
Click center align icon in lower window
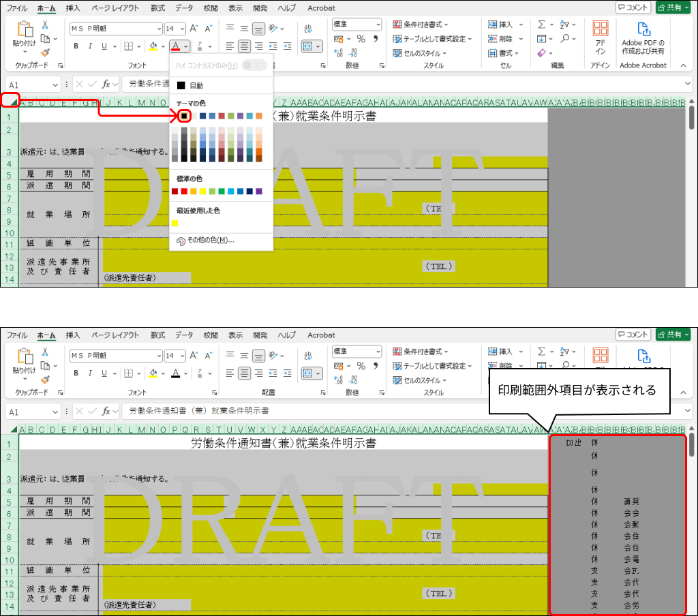tap(245, 373)
